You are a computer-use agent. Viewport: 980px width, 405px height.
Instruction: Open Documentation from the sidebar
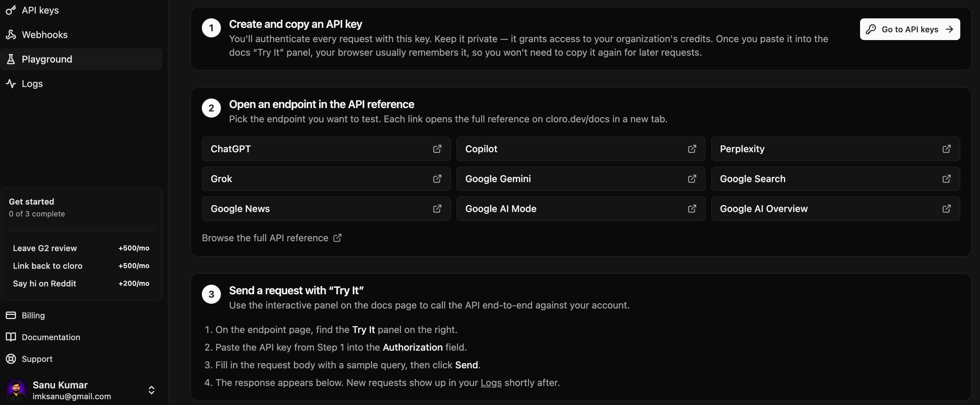pyautogui.click(x=81, y=337)
